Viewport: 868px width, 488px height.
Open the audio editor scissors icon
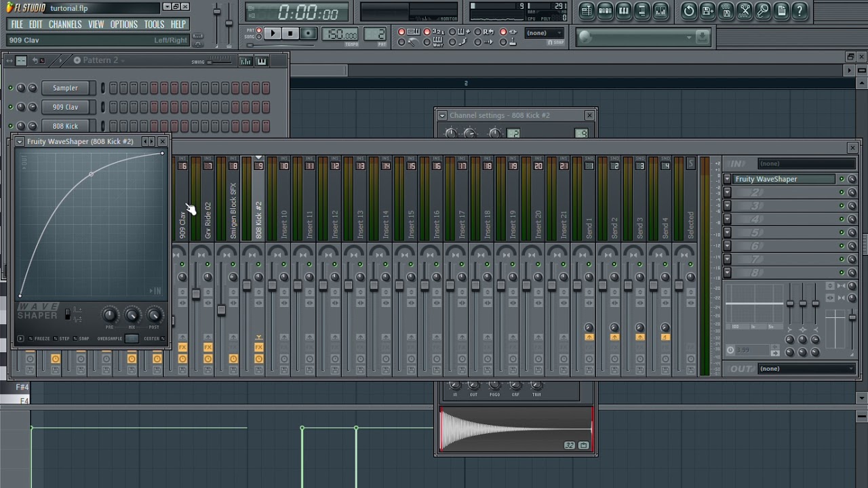point(745,10)
